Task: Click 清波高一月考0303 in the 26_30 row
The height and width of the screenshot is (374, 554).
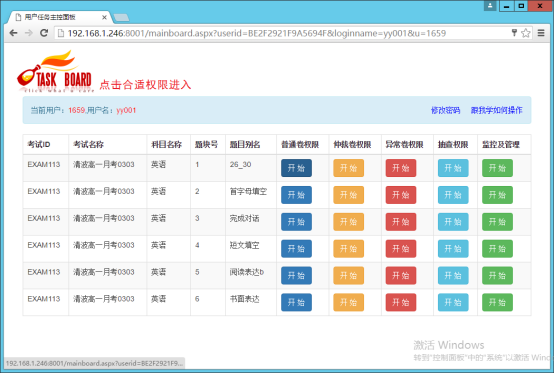Action: [104, 164]
